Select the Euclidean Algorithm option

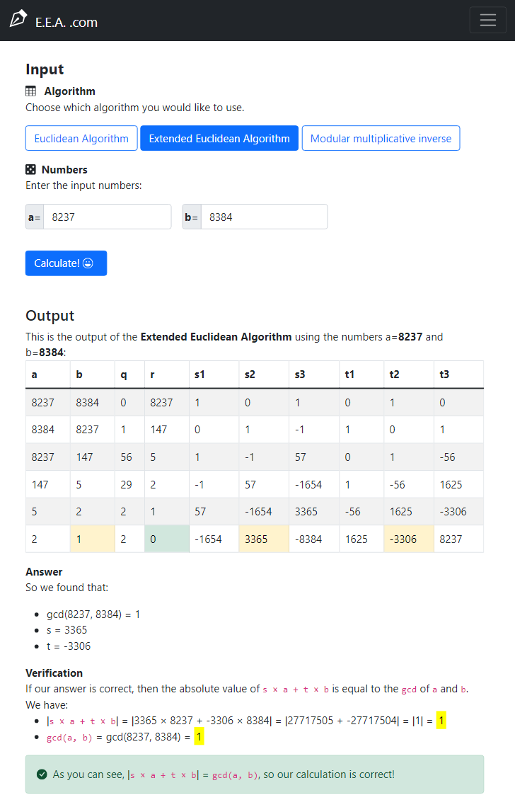81,138
